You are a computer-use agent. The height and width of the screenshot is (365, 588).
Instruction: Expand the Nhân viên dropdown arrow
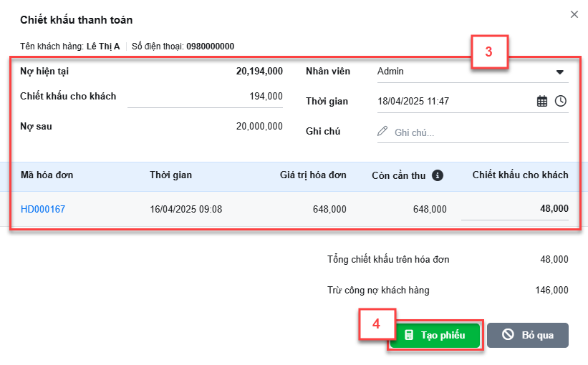click(x=560, y=72)
